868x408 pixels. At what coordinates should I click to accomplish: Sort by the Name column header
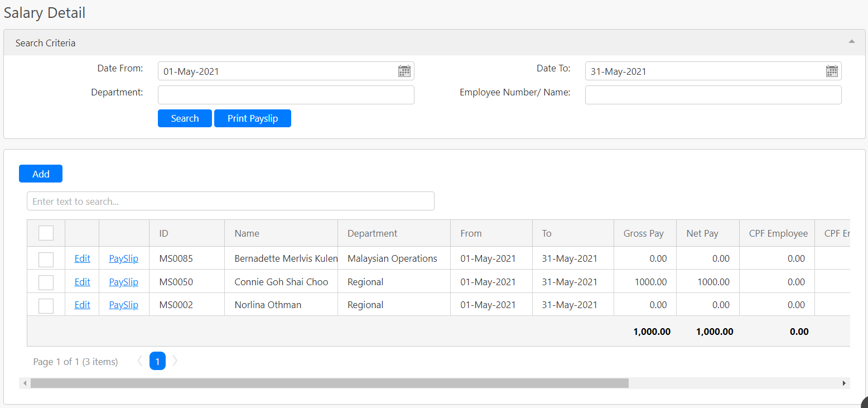pyautogui.click(x=281, y=233)
